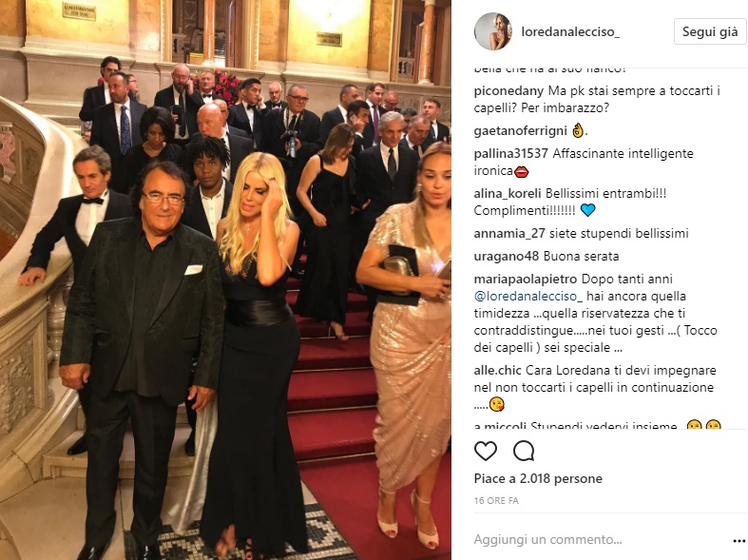Open the three-dots more options menu
Screen dimensions: 748x560
pyautogui.click(x=738, y=540)
